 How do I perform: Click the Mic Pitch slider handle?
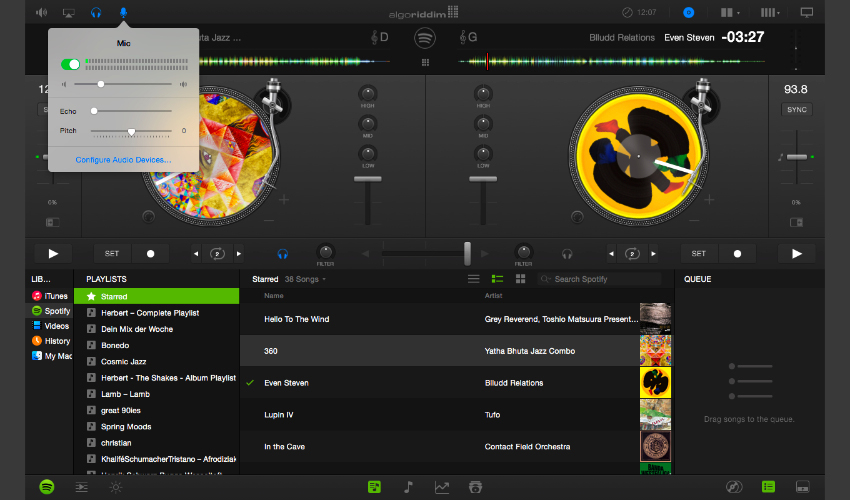point(131,131)
